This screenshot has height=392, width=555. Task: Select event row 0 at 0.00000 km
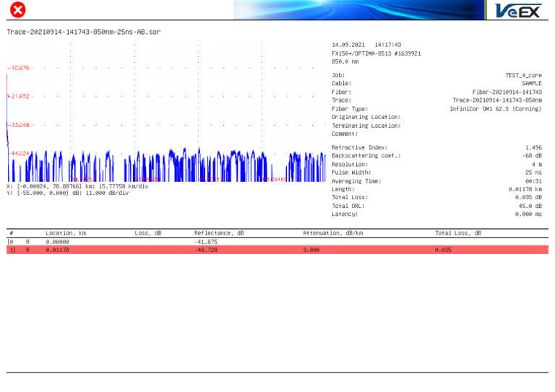(x=277, y=242)
